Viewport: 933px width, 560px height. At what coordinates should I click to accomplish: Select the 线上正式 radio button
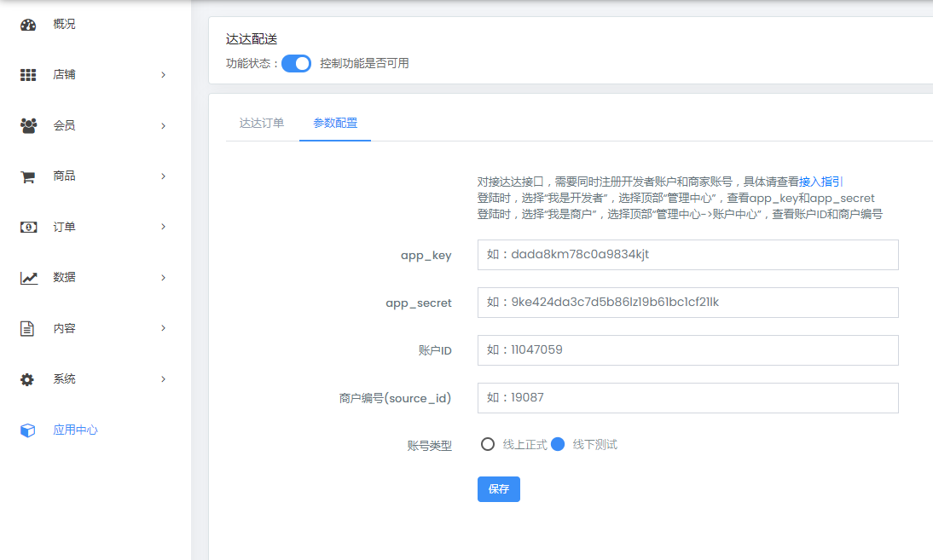[488, 444]
